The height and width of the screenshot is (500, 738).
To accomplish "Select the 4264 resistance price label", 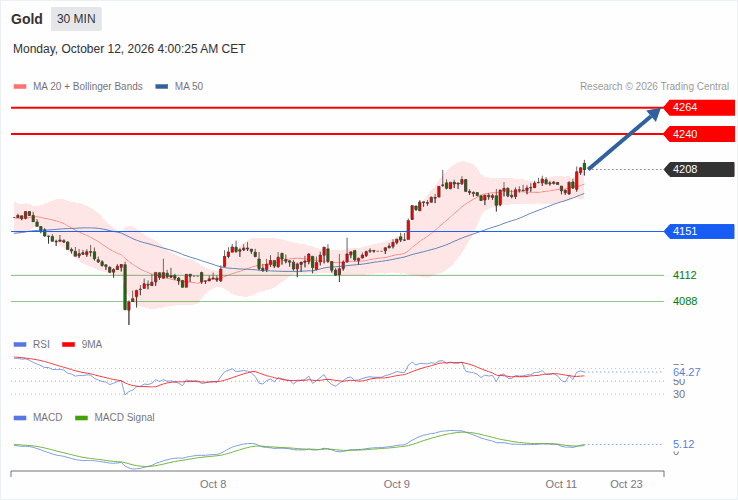I will 699,107.
